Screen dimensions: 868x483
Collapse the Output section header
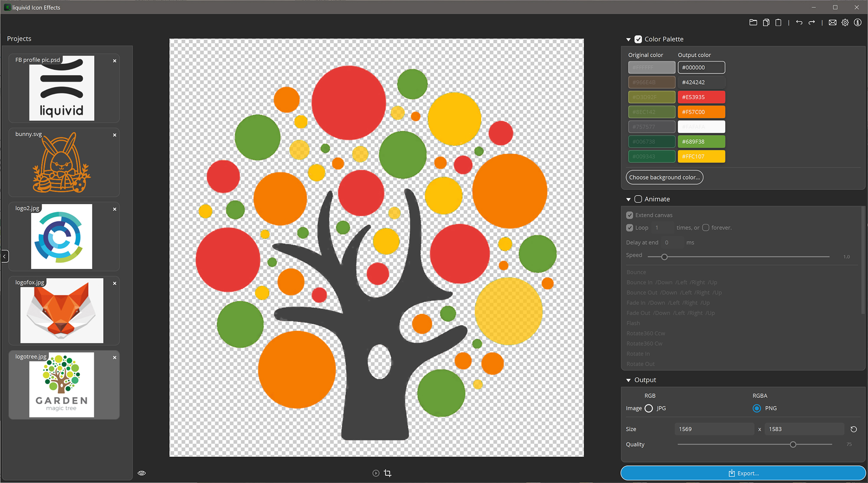click(628, 379)
